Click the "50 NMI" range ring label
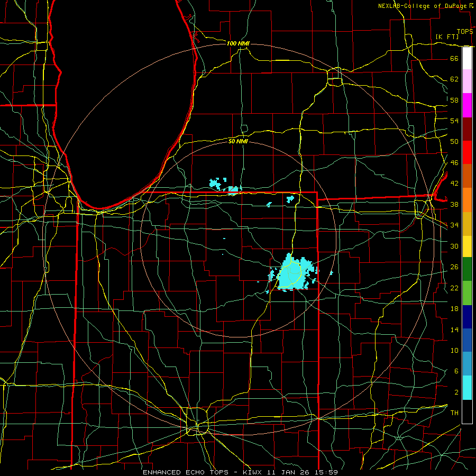476x476 pixels. (239, 141)
